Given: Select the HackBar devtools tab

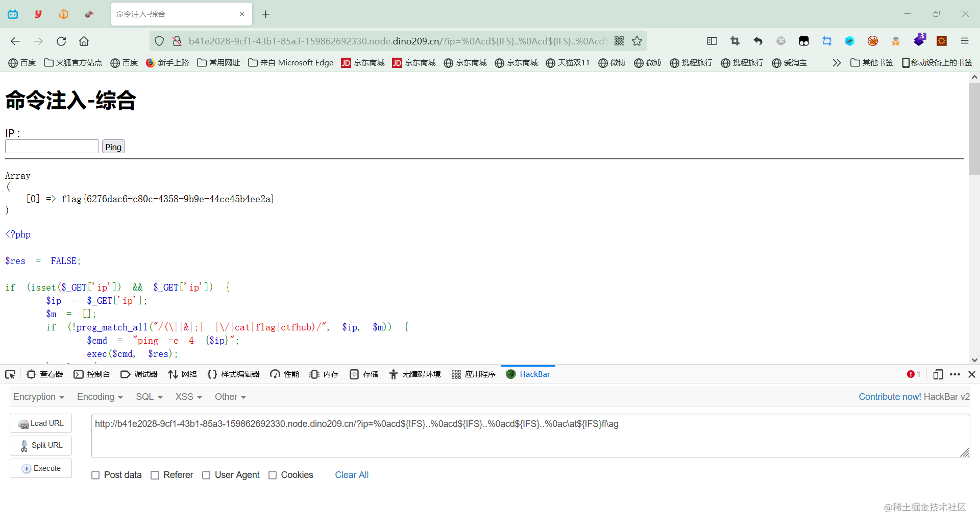Looking at the screenshot, I should [528, 374].
